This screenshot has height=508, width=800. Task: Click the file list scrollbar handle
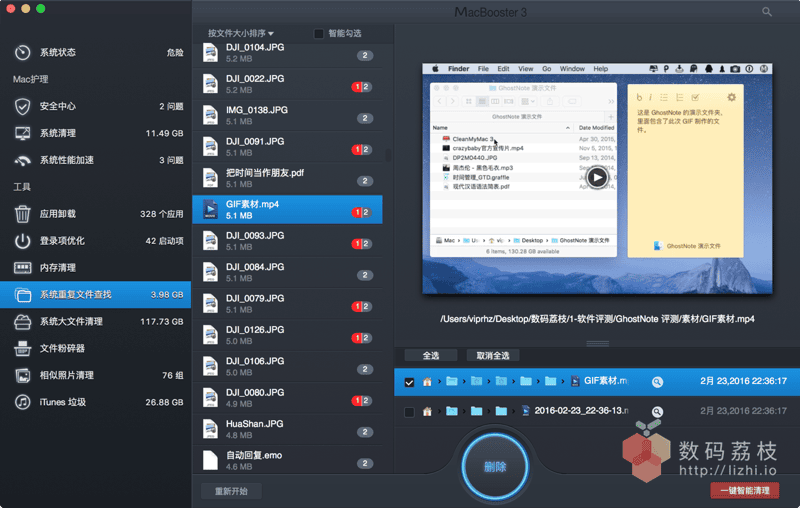[388, 155]
